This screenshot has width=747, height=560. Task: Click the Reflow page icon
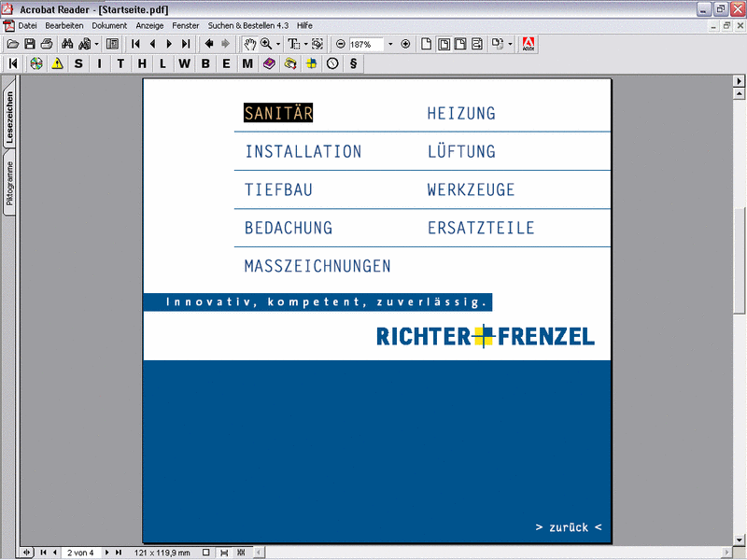[x=477, y=44]
